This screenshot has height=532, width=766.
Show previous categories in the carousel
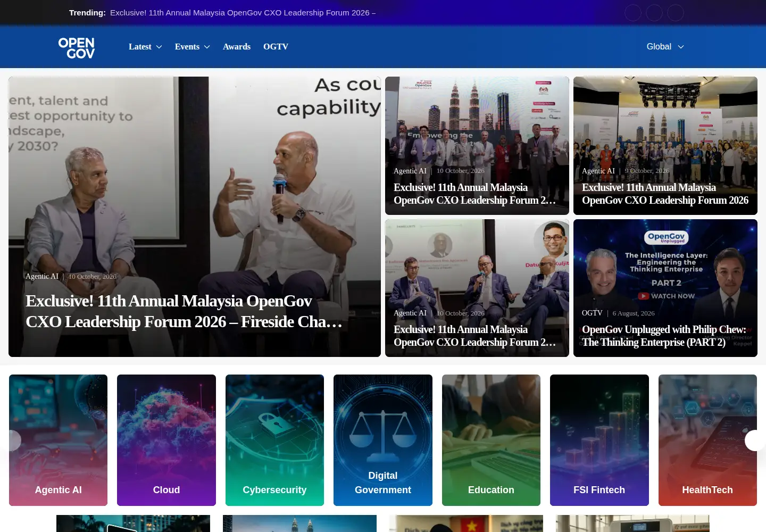click(11, 440)
